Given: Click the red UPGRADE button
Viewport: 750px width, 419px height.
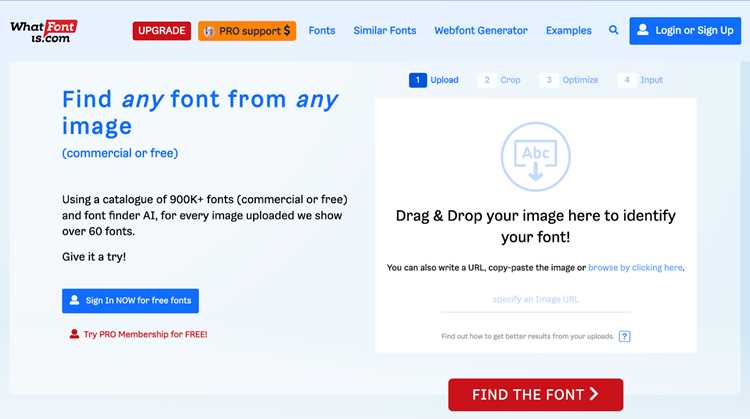Looking at the screenshot, I should click(x=162, y=31).
